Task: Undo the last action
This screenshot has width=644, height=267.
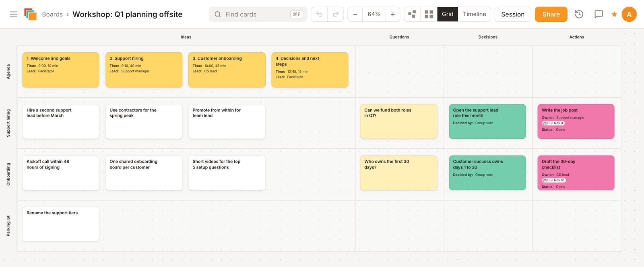Action: click(319, 14)
